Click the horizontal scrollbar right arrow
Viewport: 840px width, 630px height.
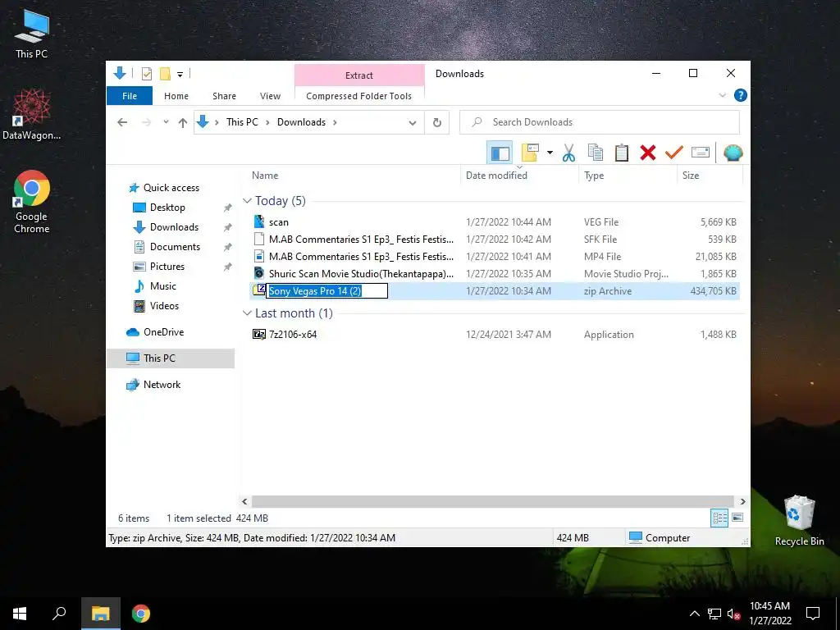click(x=742, y=502)
